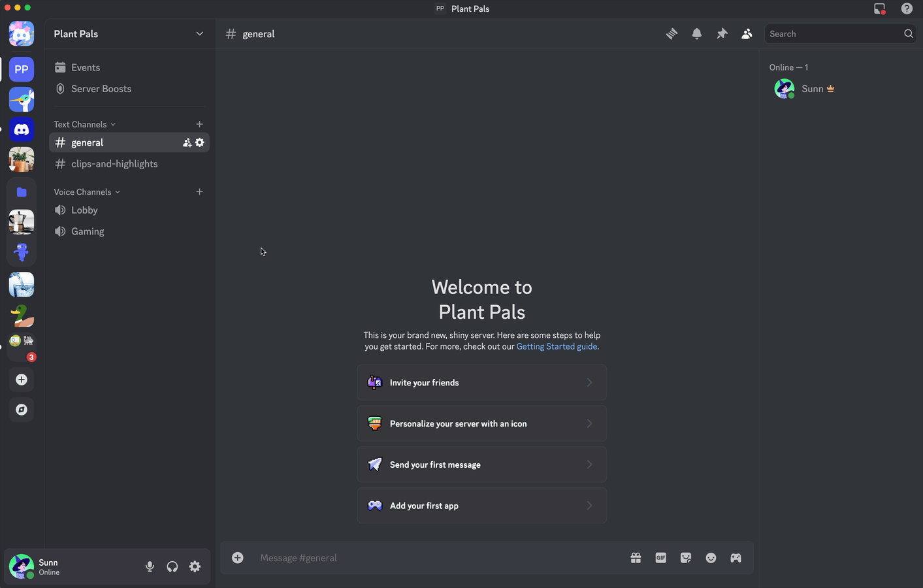Create channel in Text Channels
This screenshot has width=923, height=588.
click(x=199, y=124)
